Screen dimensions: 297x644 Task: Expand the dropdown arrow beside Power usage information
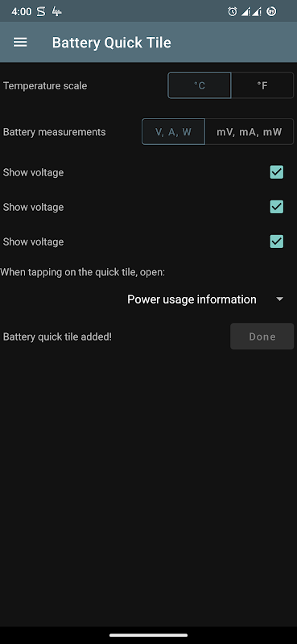(280, 299)
